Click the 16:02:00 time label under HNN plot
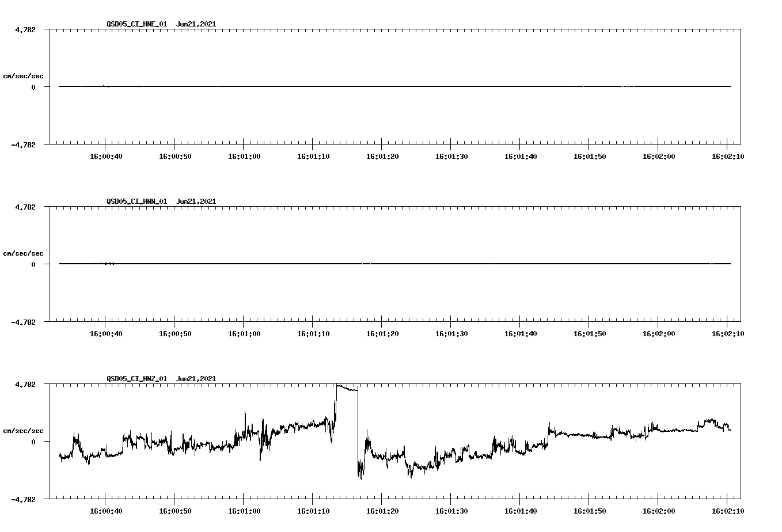 pos(659,333)
